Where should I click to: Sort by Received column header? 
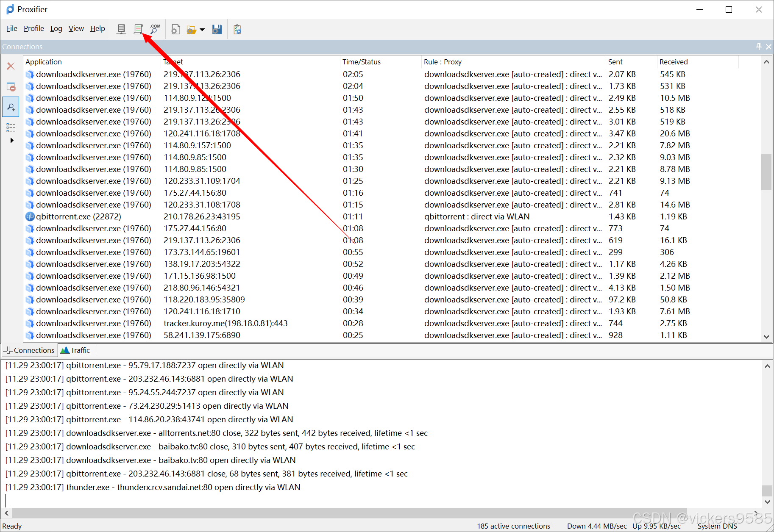point(698,62)
